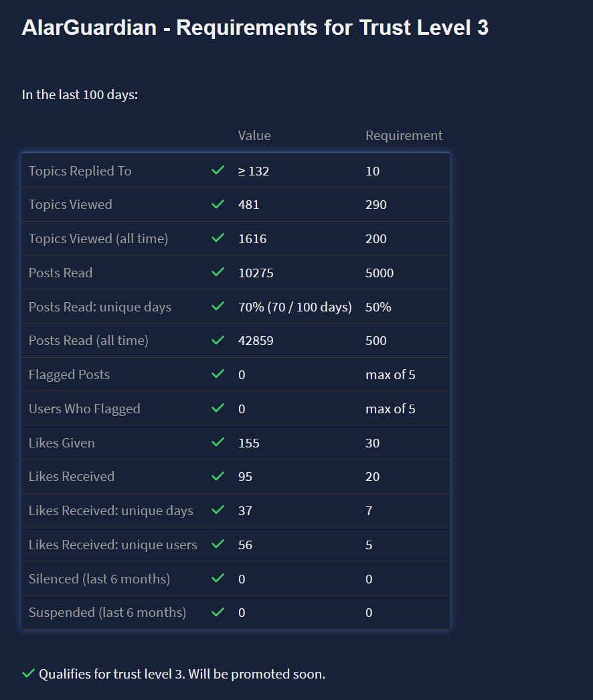Screen dimensions: 593x700
Task: Click the Likes Received: unique days label
Action: tap(110, 510)
